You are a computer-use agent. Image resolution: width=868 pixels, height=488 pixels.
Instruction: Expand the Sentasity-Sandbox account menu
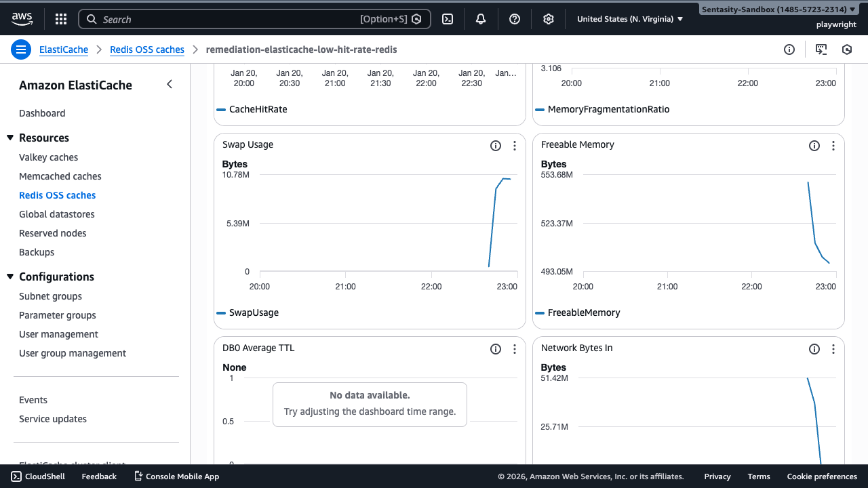pos(777,9)
